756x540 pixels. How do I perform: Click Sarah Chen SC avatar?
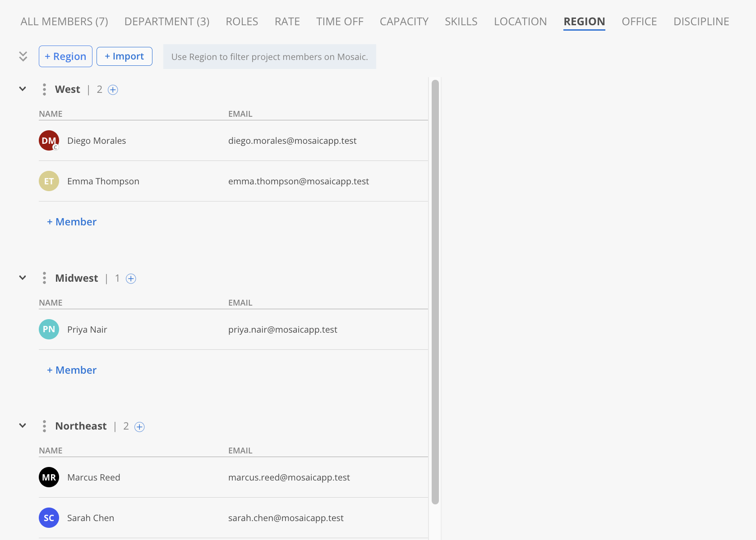49,518
